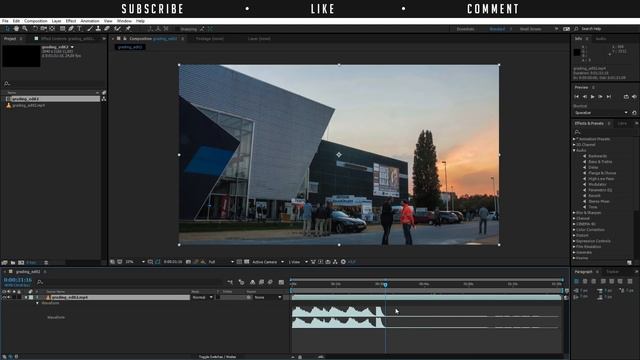Toggle the Draft 3D button in timeline

241,282
